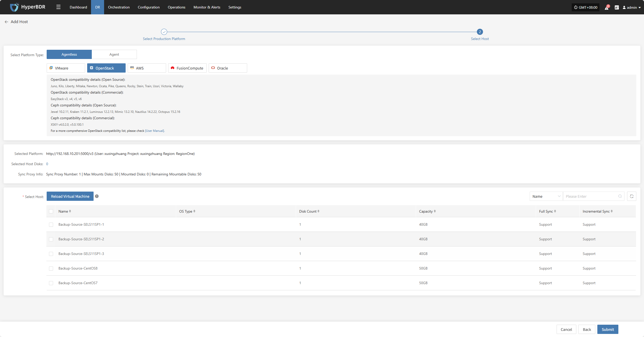
Task: Click the Backup-Source-SELS11SP1-1 host name
Action: coord(81,224)
